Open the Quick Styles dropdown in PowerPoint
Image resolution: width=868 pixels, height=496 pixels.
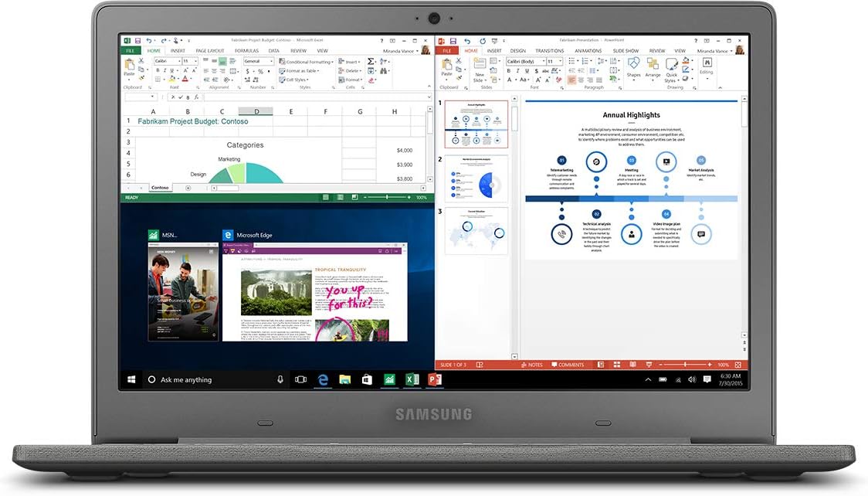[x=672, y=70]
